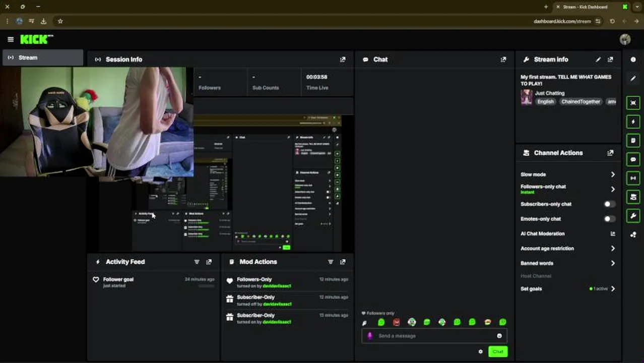Edit stream info with pencil in panel header
Image resolution: width=644 pixels, height=363 pixels.
pos(598,59)
